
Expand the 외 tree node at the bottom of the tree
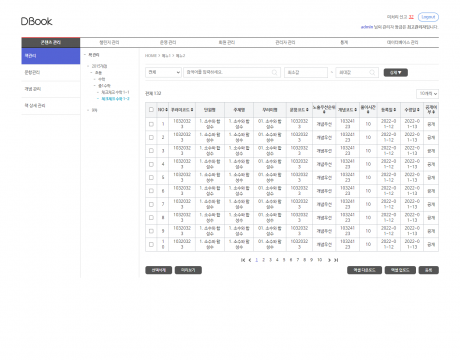click(x=88, y=110)
